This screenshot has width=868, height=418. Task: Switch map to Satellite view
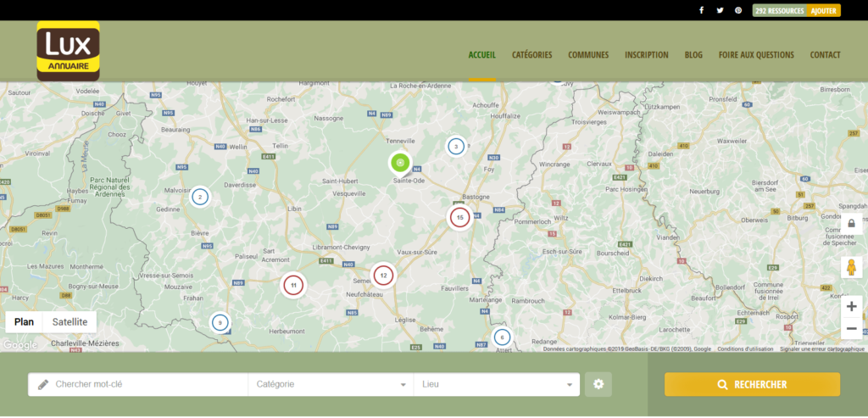pos(70,322)
